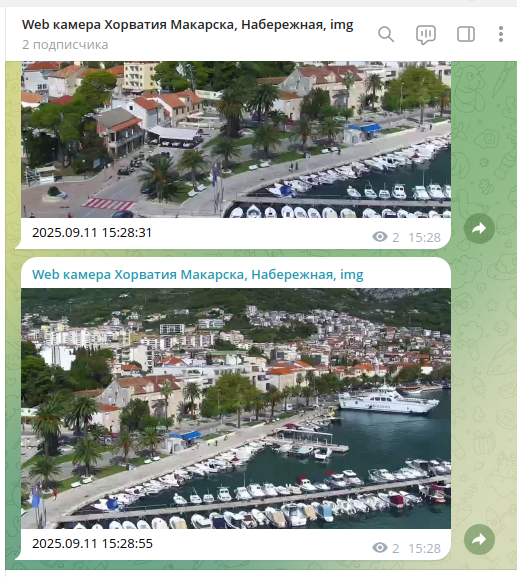This screenshot has width=517, height=577.
Task: Forward the 15:28:55 webcam post
Action: [x=479, y=539]
